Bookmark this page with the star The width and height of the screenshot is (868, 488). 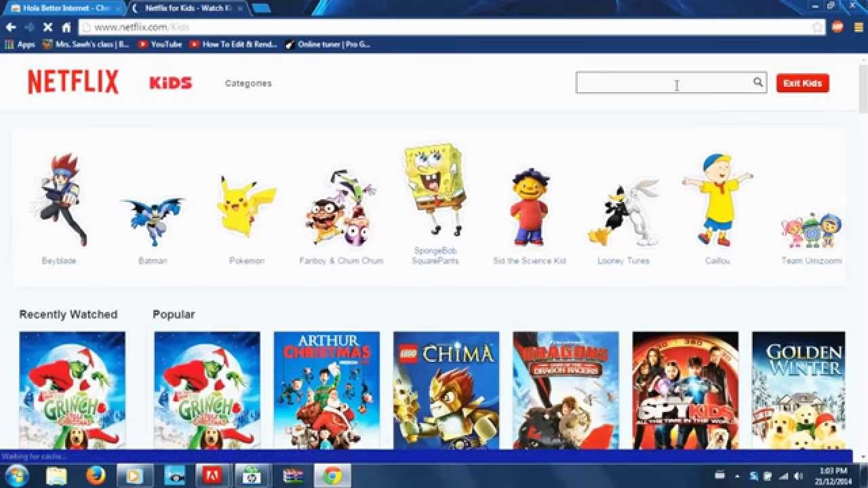(x=817, y=27)
